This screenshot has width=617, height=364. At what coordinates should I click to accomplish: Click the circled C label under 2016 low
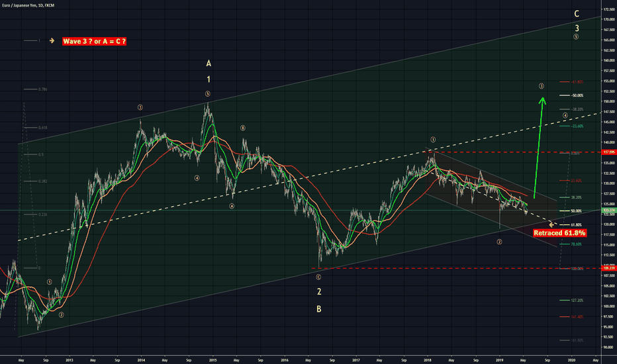(x=318, y=277)
